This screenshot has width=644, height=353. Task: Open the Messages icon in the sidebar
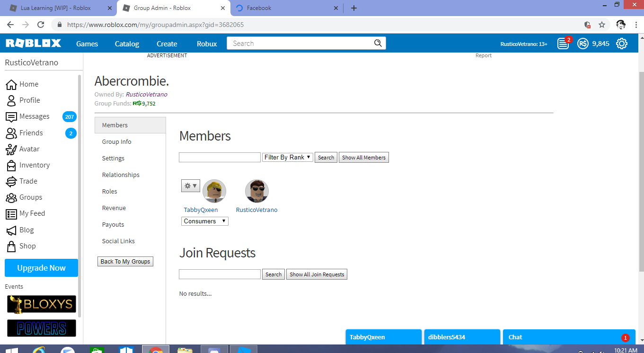tap(11, 117)
